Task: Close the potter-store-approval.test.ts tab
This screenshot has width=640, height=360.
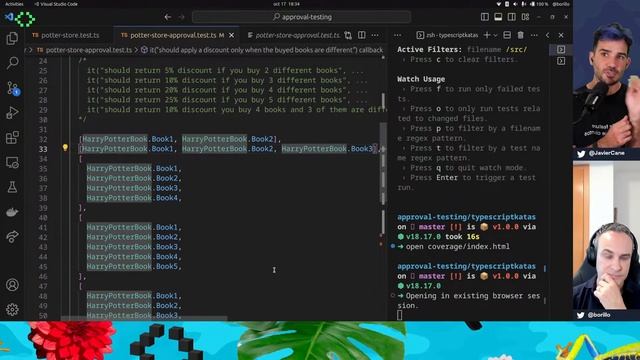Action: (231, 36)
